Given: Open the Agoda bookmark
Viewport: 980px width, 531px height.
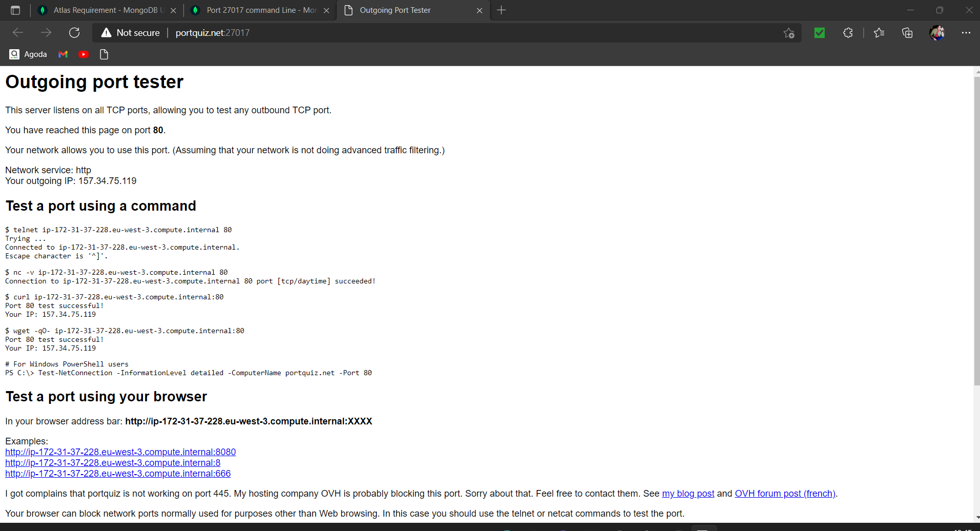Looking at the screenshot, I should (x=28, y=54).
